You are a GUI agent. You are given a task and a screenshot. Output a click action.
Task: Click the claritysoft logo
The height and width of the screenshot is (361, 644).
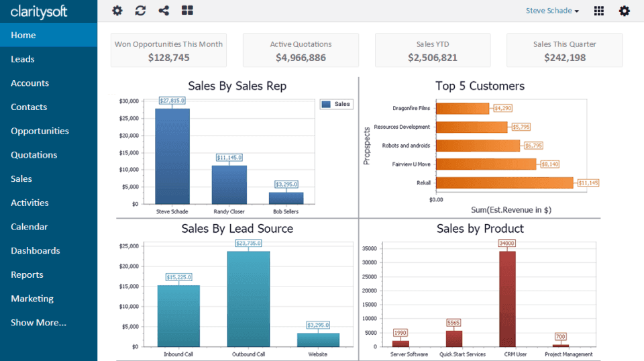(x=39, y=11)
